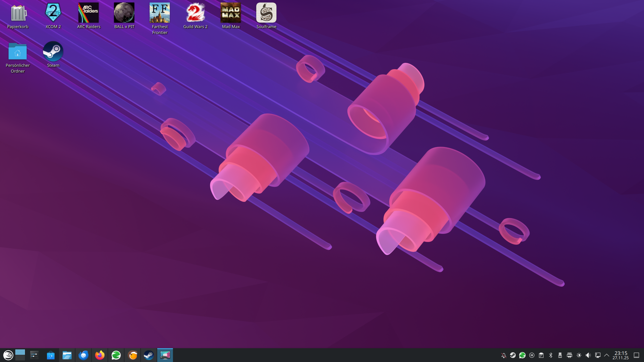Open the openSUSE application launcher menu
Viewport: 644px width, 362px height.
click(8, 355)
